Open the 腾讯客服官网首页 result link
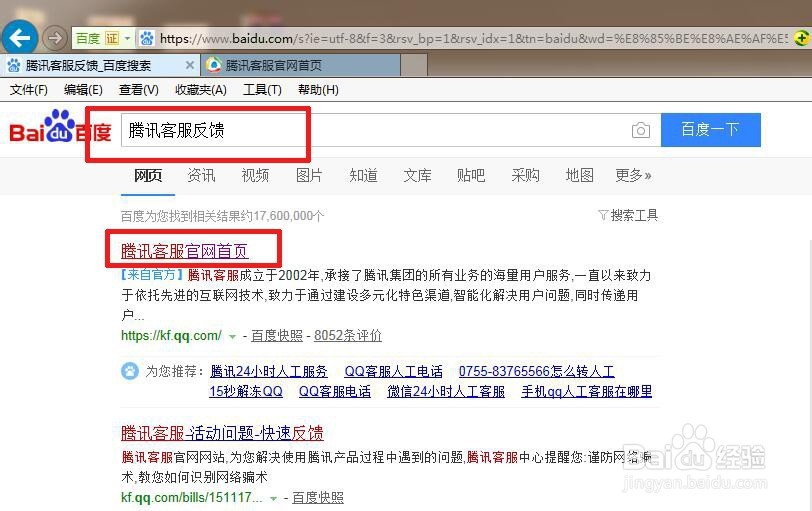The width and height of the screenshot is (812, 511). pos(185,251)
